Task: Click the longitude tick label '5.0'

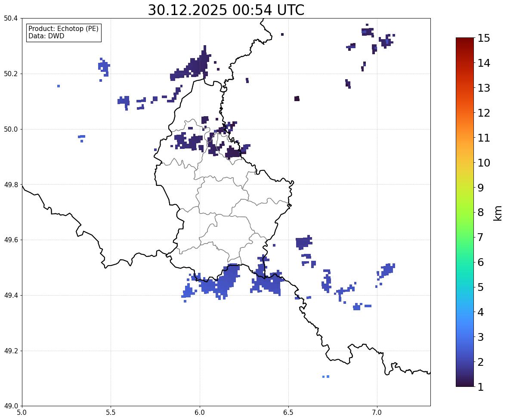Action: [22, 413]
